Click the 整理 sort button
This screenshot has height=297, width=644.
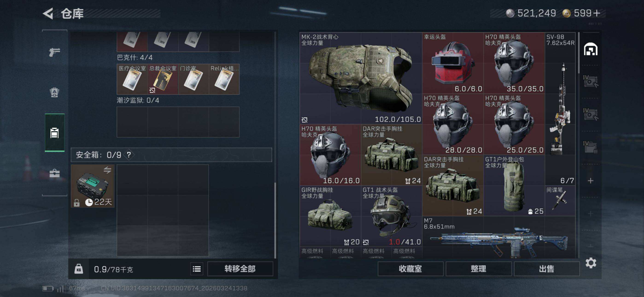[478, 269]
